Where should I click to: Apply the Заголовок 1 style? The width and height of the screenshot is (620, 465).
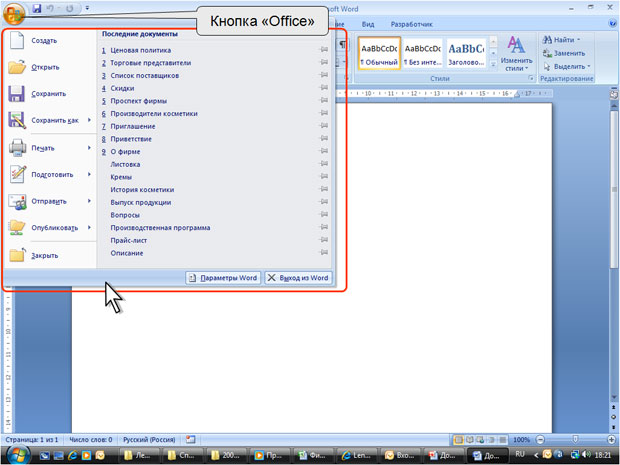click(466, 53)
